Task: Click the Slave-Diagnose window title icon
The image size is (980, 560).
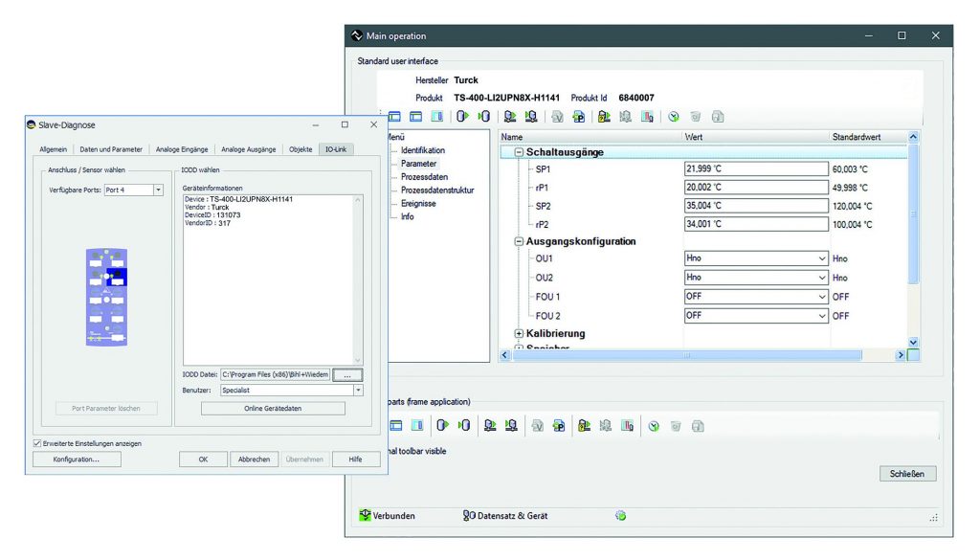Action: [x=32, y=124]
